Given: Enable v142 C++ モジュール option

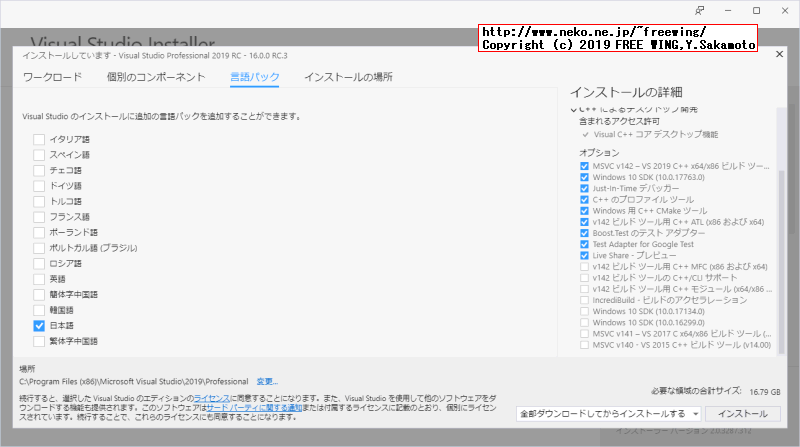Looking at the screenshot, I should point(584,289).
